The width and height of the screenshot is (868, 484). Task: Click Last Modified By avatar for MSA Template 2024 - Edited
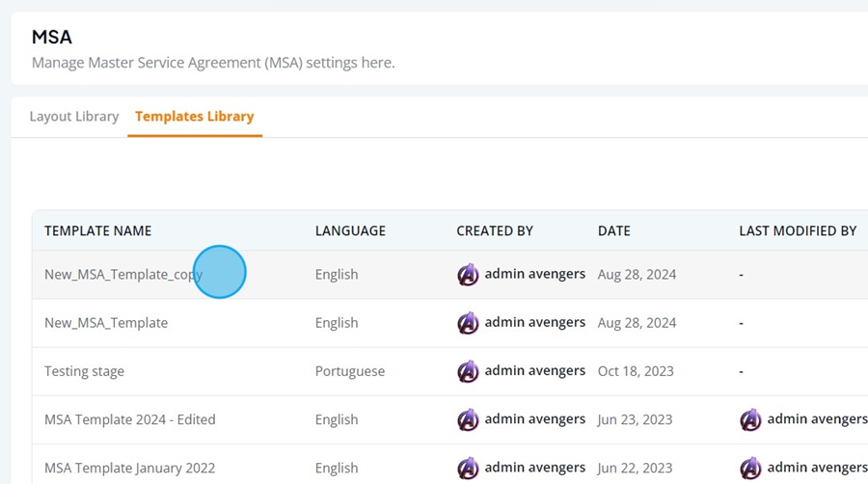(750, 419)
